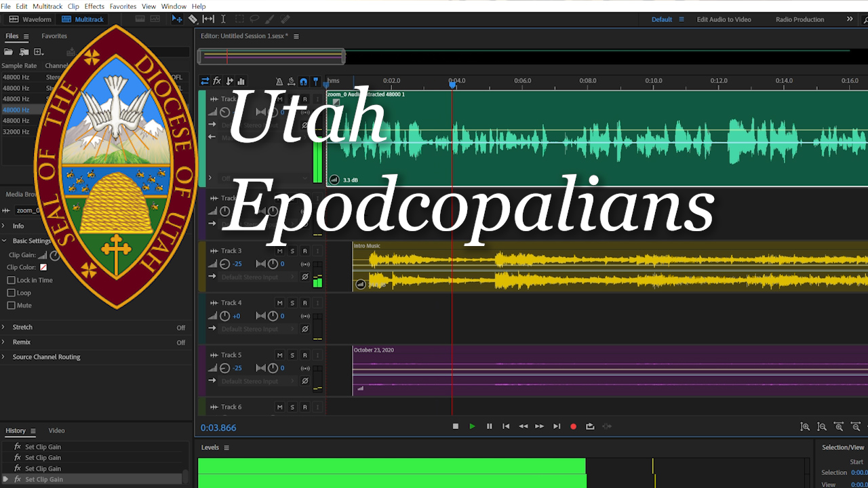
Task: Mute Track 3
Action: [279, 251]
